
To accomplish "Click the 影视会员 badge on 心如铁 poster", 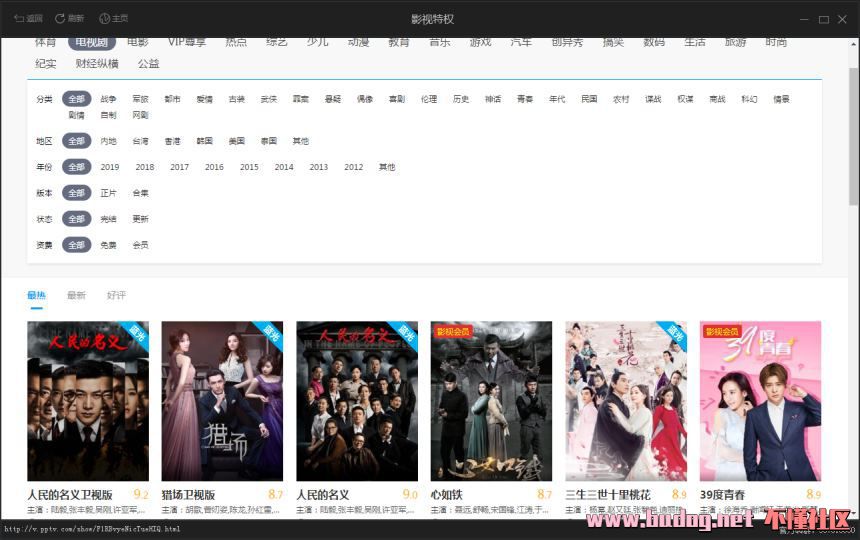I will 453,332.
